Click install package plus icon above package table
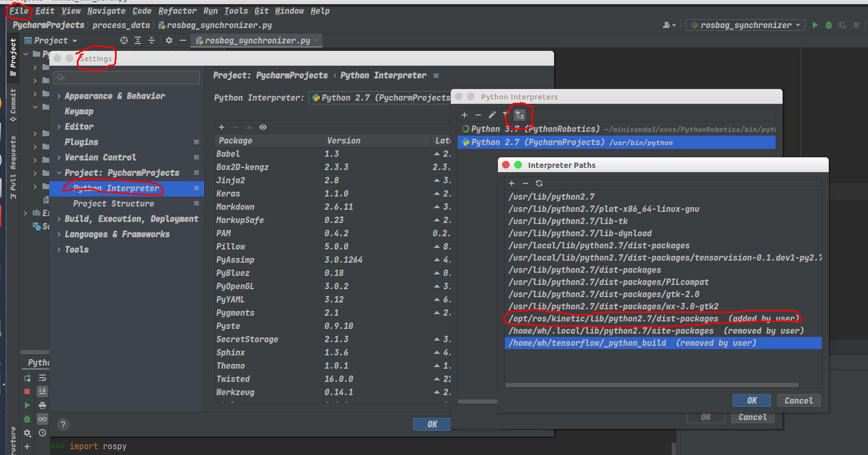 coord(222,127)
